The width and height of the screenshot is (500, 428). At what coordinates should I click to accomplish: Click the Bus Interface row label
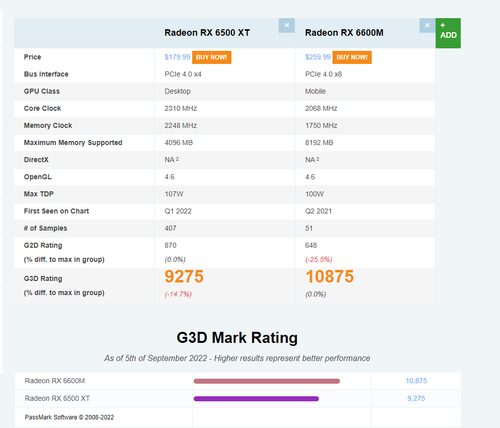click(x=46, y=74)
